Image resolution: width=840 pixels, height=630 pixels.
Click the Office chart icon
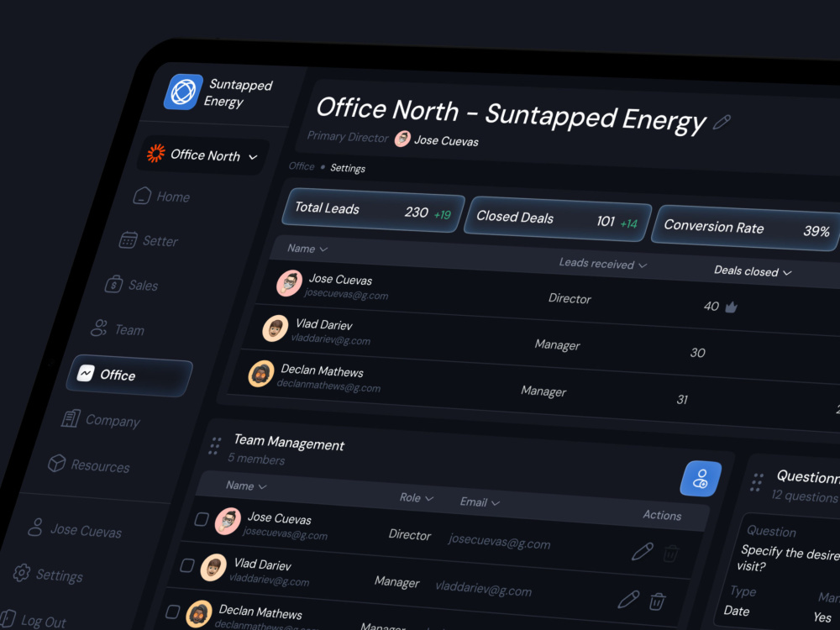pos(86,373)
